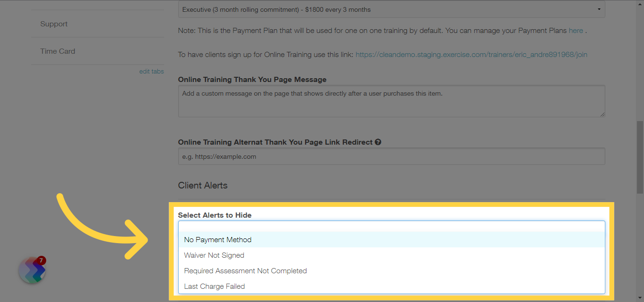
Task: Switch to the Time Card tab
Action: [58, 51]
